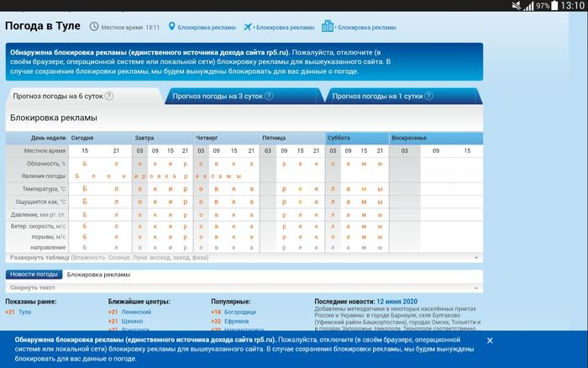Open the Тула previously shown link
Viewport: 588px width, 368px height.
(24, 312)
